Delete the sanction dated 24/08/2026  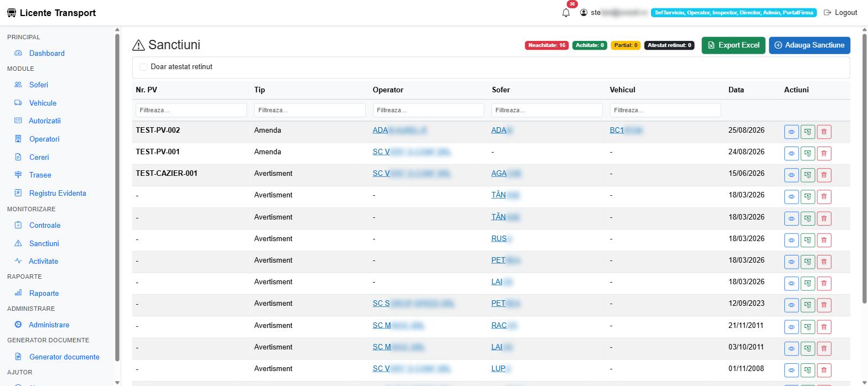coord(824,154)
